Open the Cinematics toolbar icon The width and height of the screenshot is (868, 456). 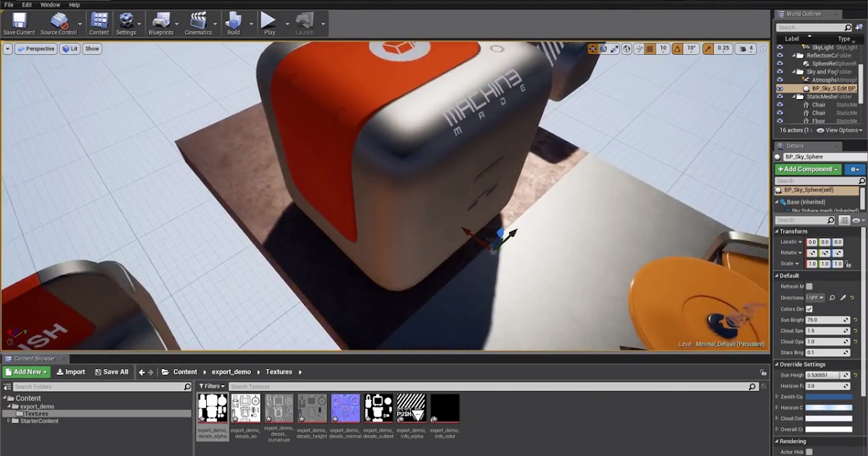pos(198,23)
